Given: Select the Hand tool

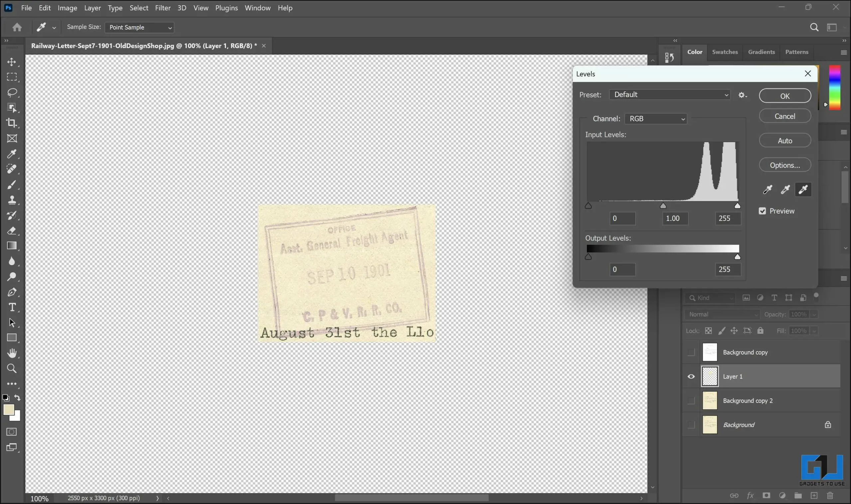Looking at the screenshot, I should [12, 353].
